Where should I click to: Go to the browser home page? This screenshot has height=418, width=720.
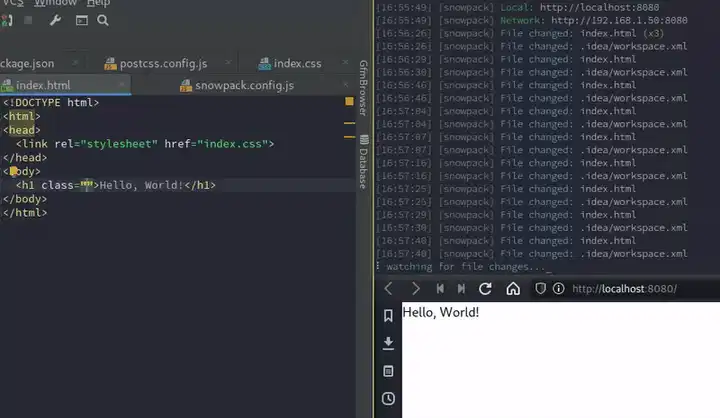(513, 289)
